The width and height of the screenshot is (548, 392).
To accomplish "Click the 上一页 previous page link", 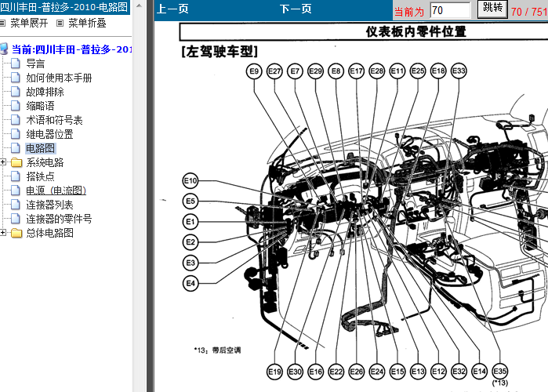I will coord(172,9).
